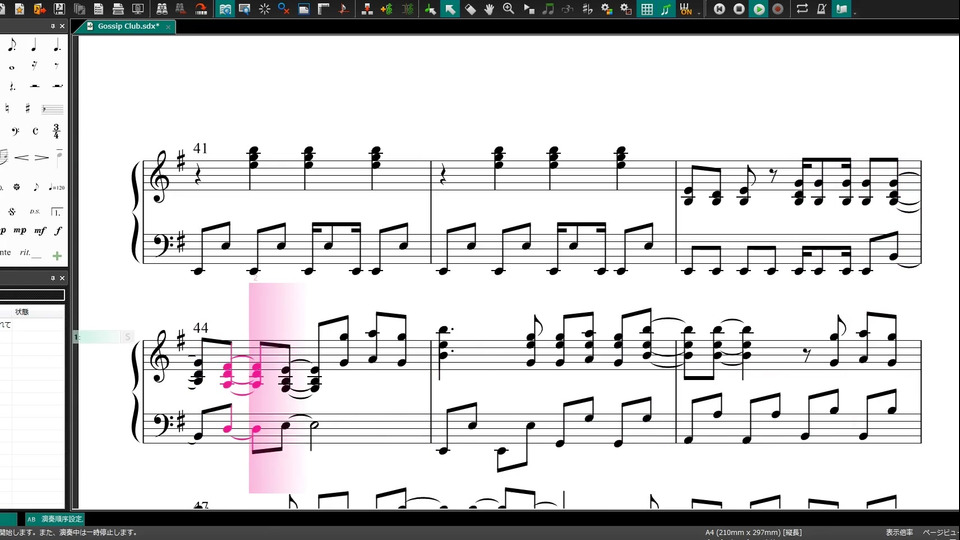Select the eraser tool
The width and height of the screenshot is (960, 540).
[470, 9]
